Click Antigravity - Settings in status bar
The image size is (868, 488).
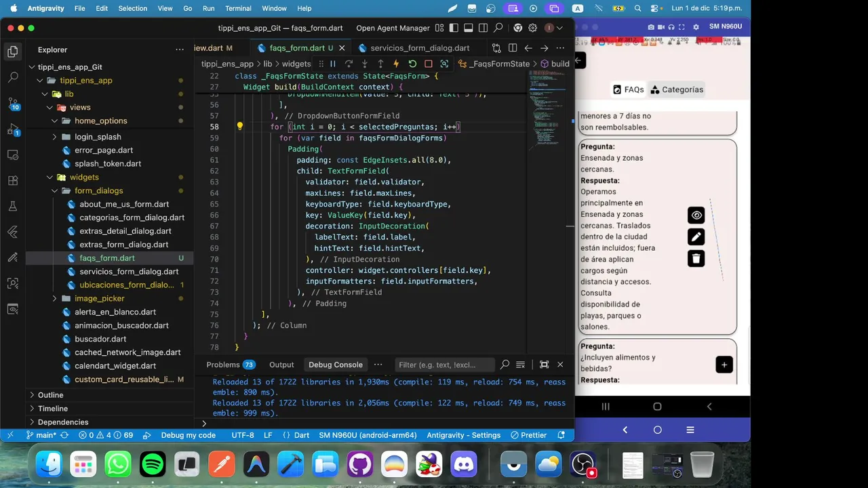[464, 435]
